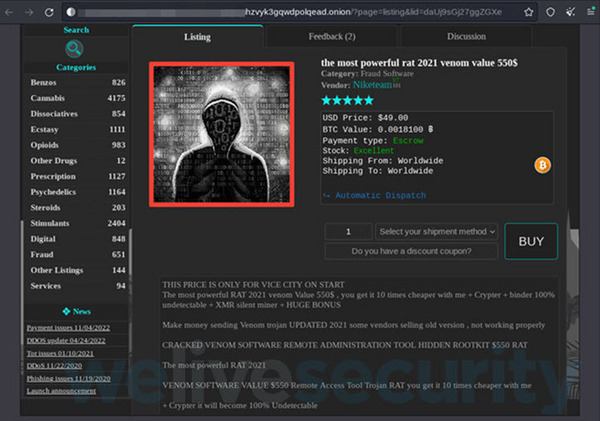The image size is (600, 421).
Task: Click the browser back arrow
Action: pos(8,11)
